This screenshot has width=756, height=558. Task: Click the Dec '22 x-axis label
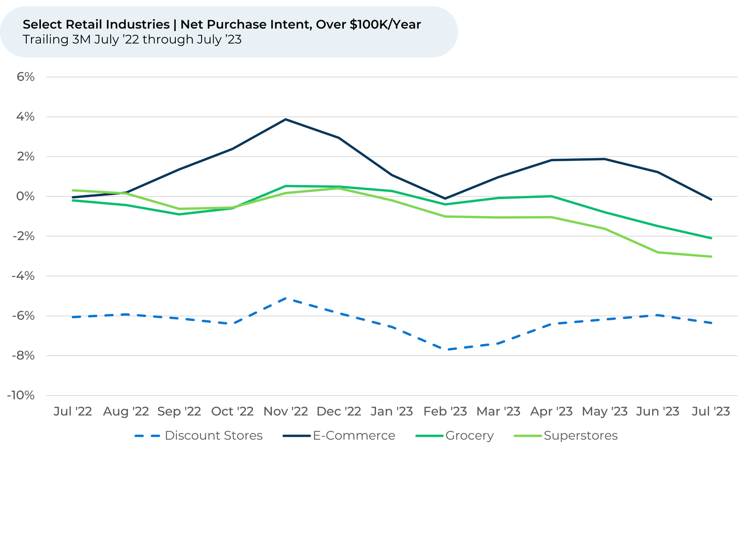pyautogui.click(x=339, y=411)
